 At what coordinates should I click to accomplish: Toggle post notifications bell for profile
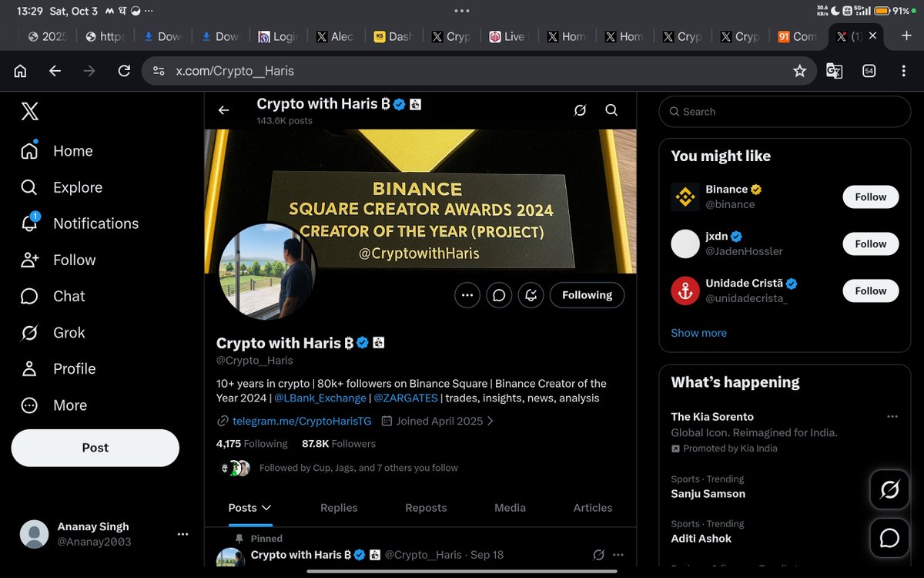click(x=531, y=295)
